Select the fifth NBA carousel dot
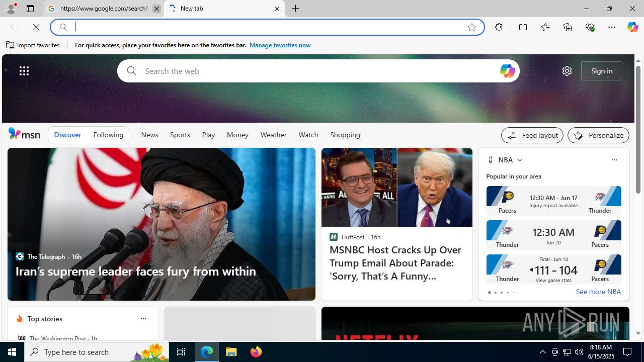 click(x=513, y=293)
